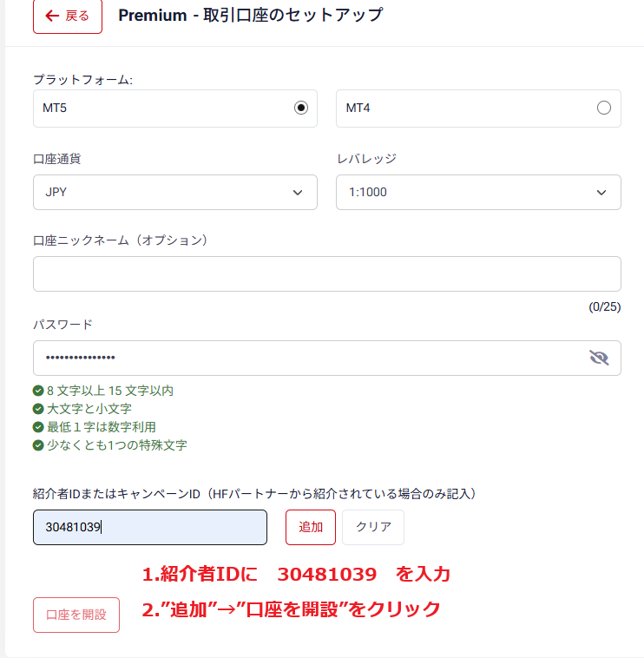644x658 pixels.
Task: Select the MT5 platform radio button
Action: tap(301, 109)
